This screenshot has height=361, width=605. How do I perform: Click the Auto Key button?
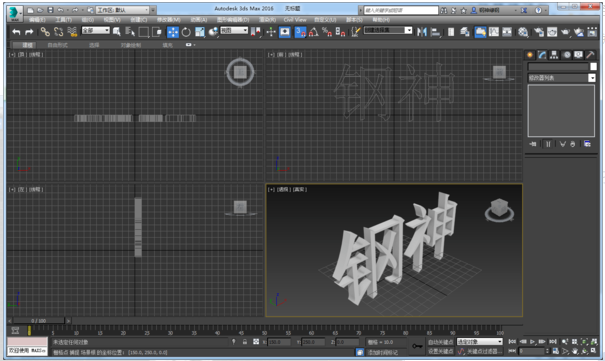(440, 342)
